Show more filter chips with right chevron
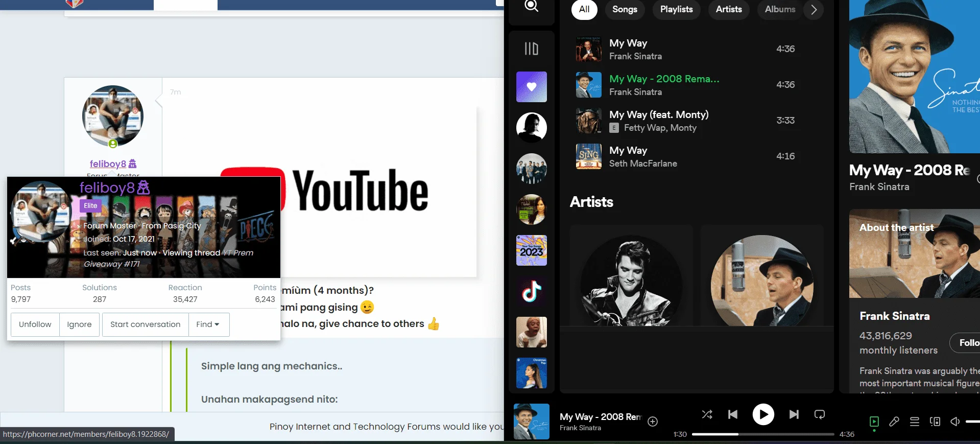 [814, 9]
